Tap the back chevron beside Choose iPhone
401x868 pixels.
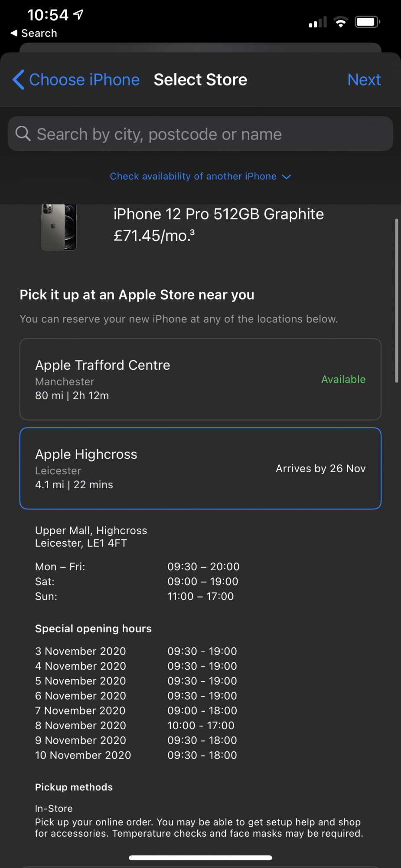coord(18,80)
